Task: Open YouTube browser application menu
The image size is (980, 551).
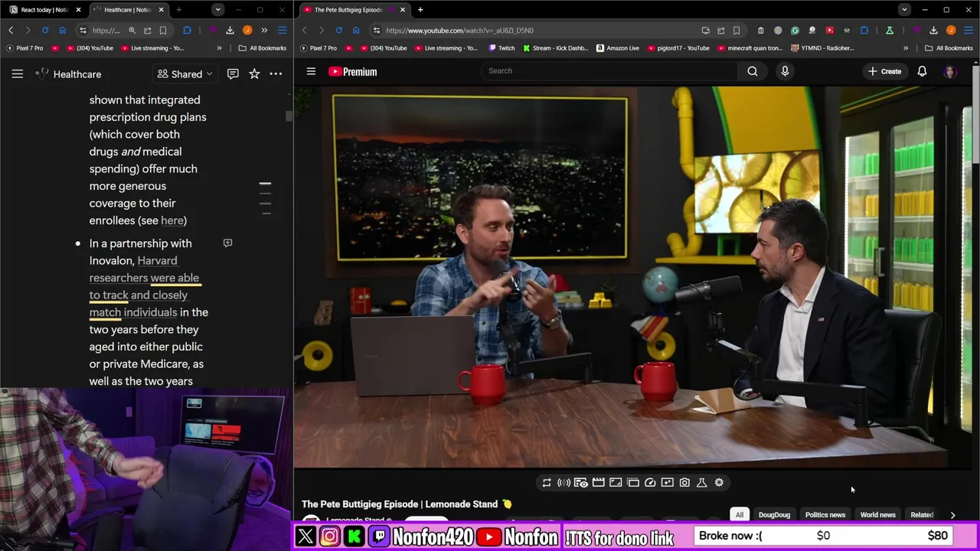Action: (x=968, y=30)
